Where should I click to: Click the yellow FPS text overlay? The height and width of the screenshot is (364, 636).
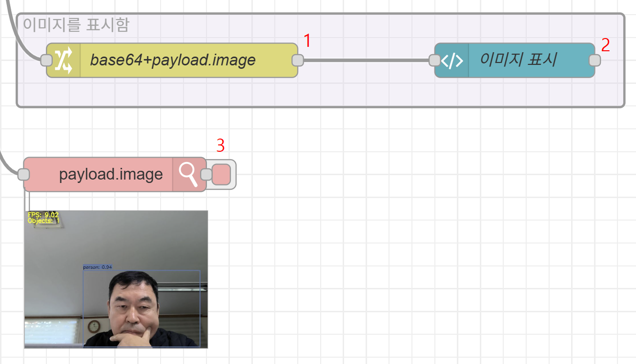click(x=43, y=215)
